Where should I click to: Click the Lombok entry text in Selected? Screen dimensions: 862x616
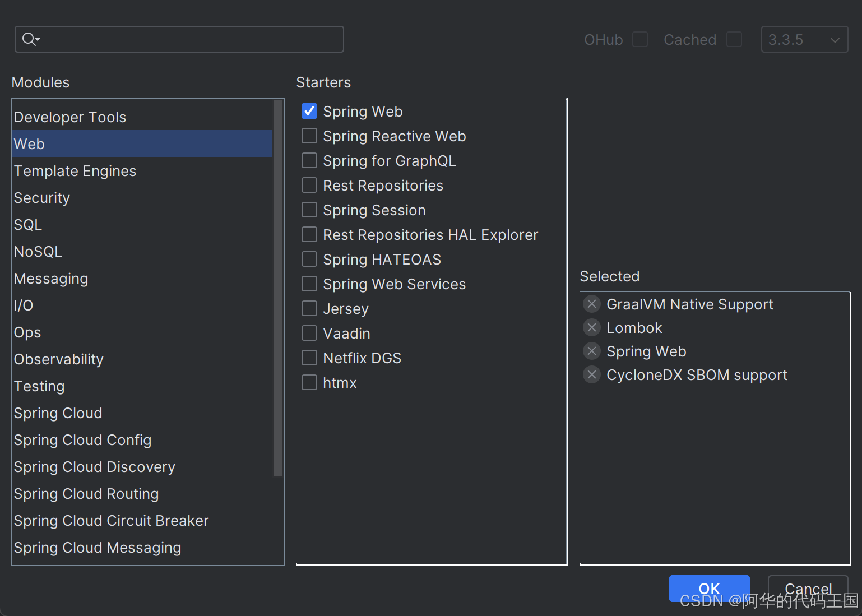coord(634,328)
